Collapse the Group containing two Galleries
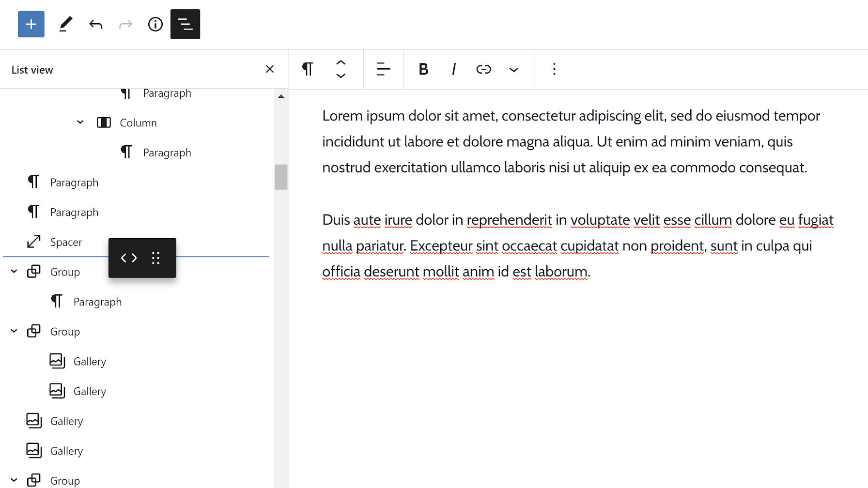Screen dimensions: 868x488 (14, 331)
